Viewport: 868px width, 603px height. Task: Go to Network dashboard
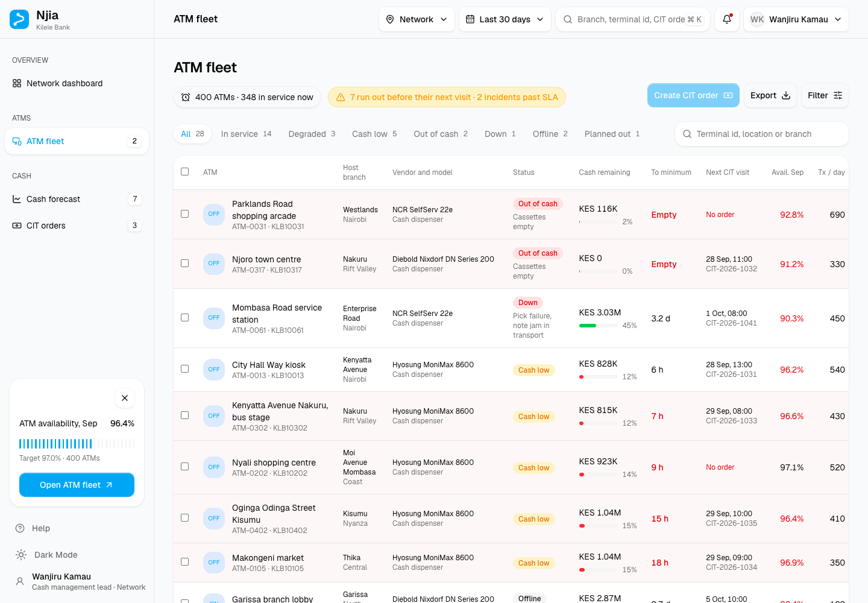(x=77, y=83)
